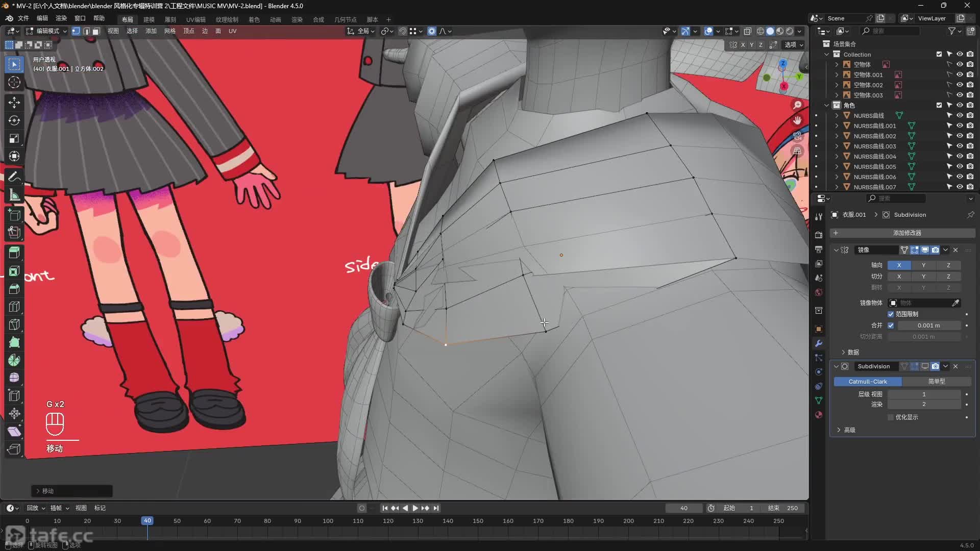Select the Move tool in the toolbar

14,103
